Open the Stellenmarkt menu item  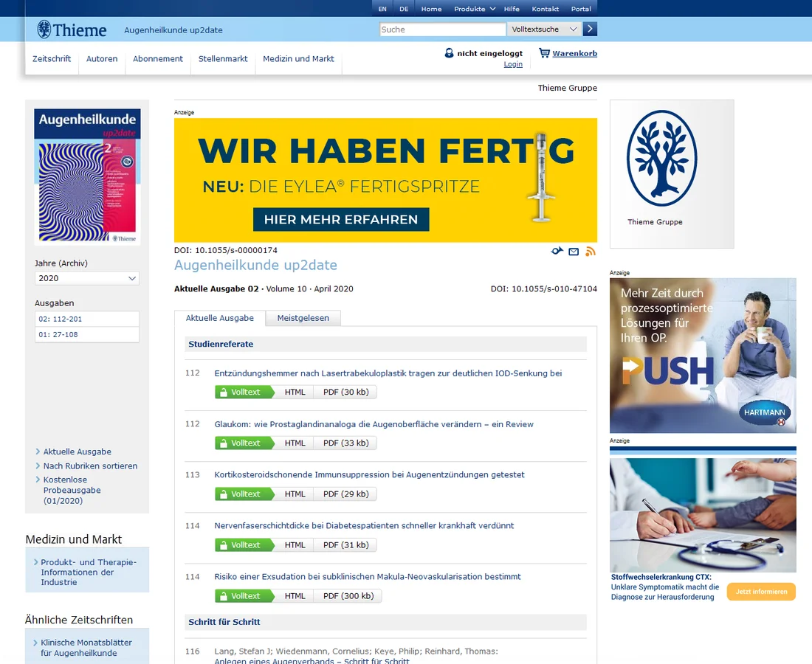223,58
